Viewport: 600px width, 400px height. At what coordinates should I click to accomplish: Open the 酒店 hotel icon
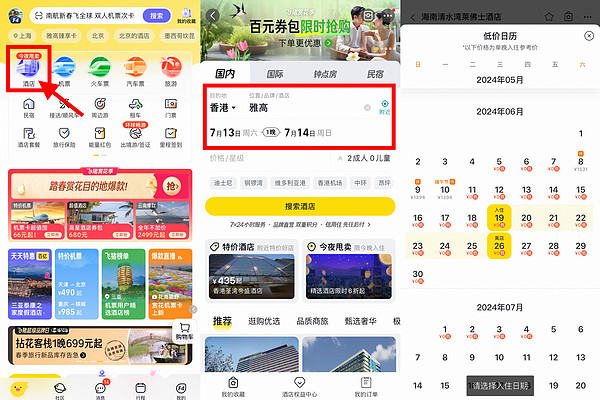coord(28,70)
